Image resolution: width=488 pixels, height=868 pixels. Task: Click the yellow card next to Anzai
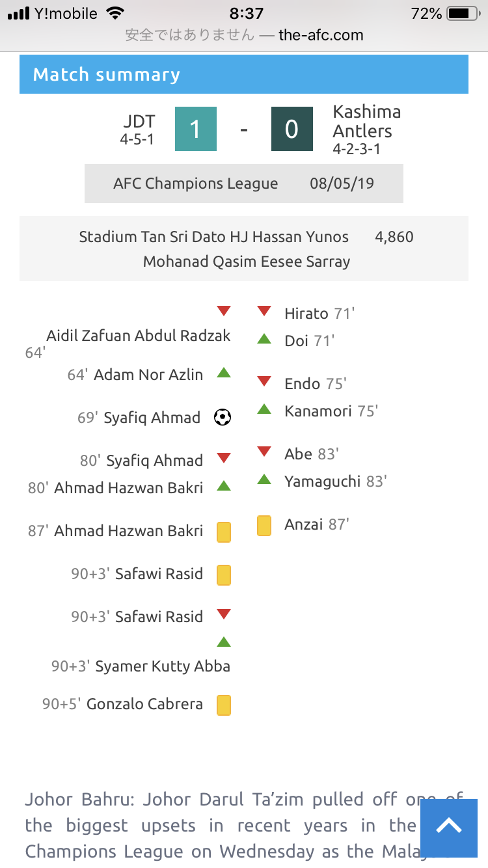[x=264, y=525]
